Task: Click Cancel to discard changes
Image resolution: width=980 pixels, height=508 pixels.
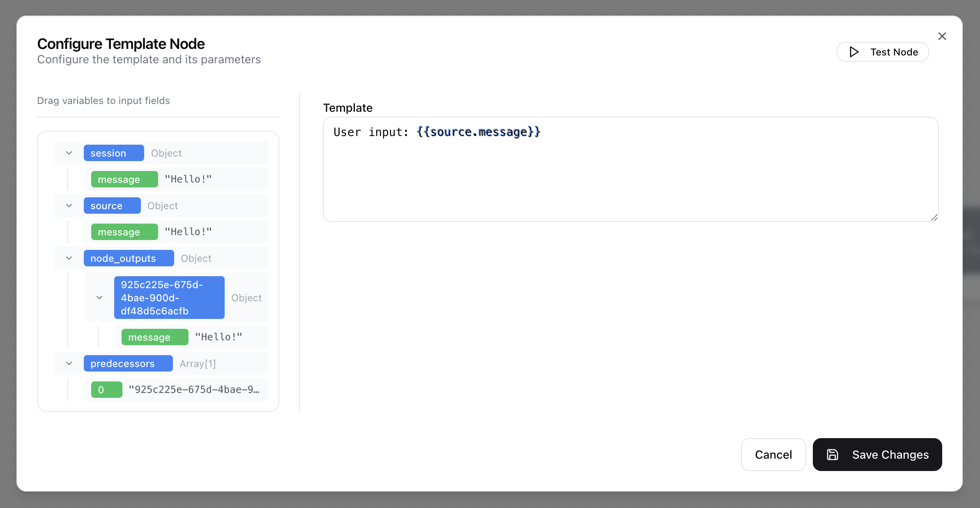Action: [773, 455]
